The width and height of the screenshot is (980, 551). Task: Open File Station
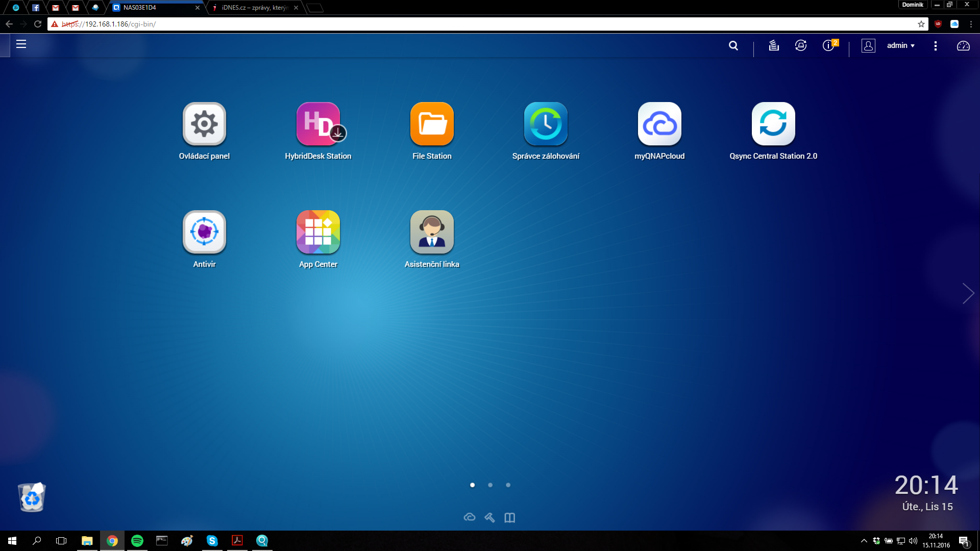click(x=432, y=124)
